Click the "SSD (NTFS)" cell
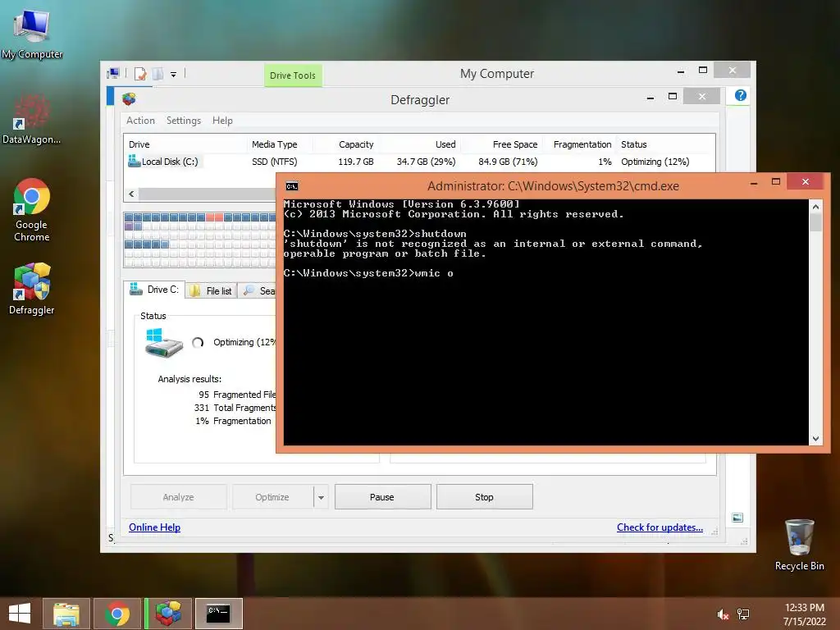840x630 pixels. tap(274, 162)
